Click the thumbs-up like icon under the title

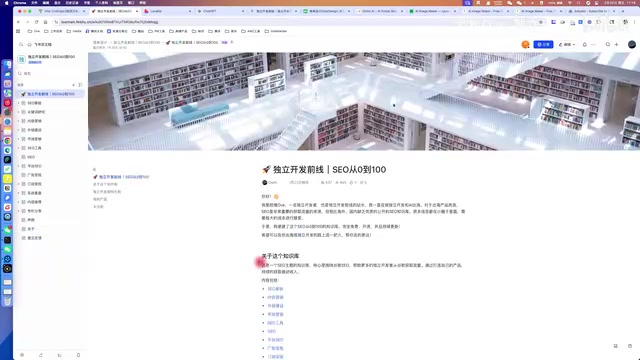click(351, 182)
